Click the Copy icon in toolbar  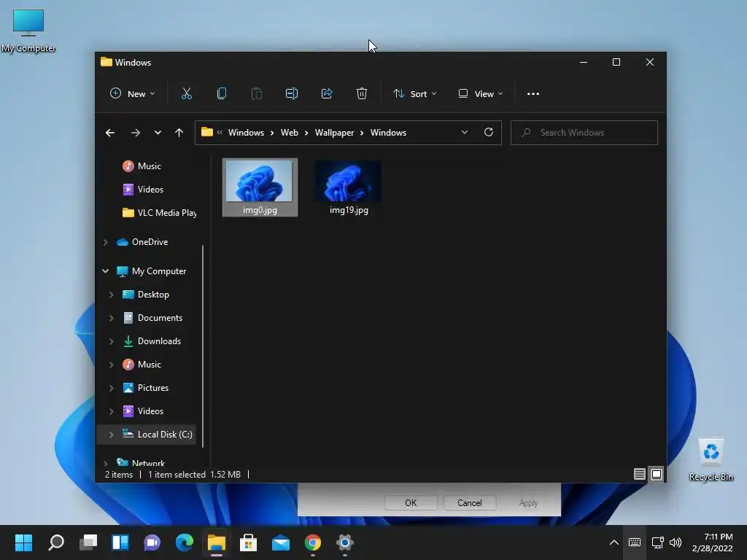pyautogui.click(x=222, y=93)
